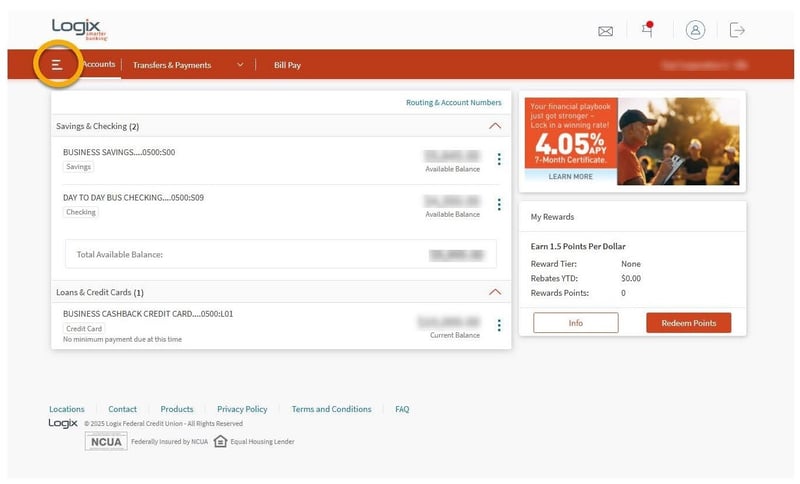Open Business Savings three-dot options menu
800x484 pixels.
[499, 160]
